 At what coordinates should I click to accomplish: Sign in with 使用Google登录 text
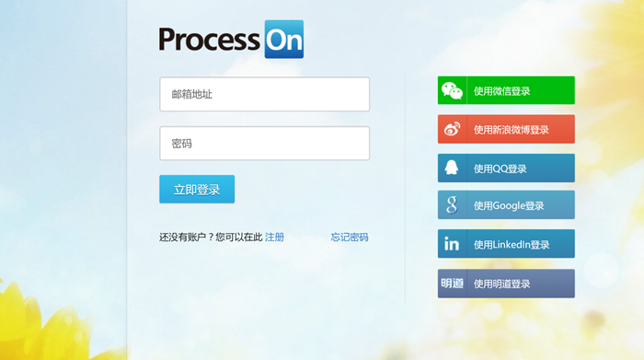(509, 205)
